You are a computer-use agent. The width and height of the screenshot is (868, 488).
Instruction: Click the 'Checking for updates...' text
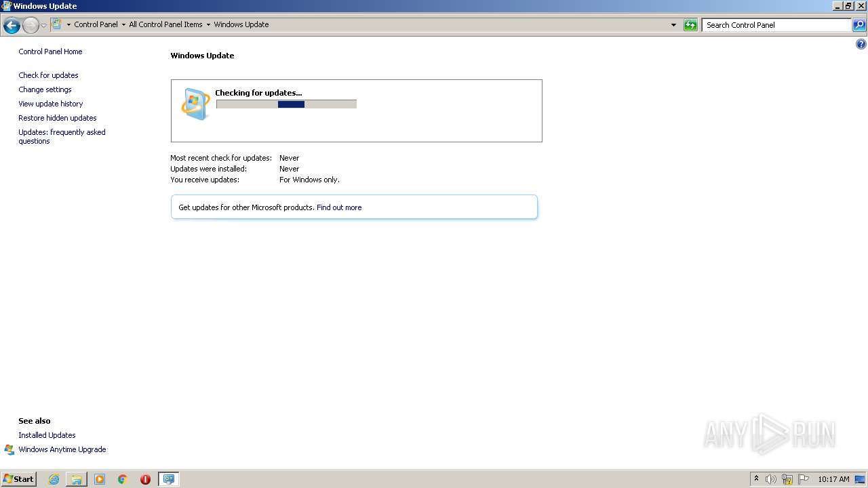258,93
